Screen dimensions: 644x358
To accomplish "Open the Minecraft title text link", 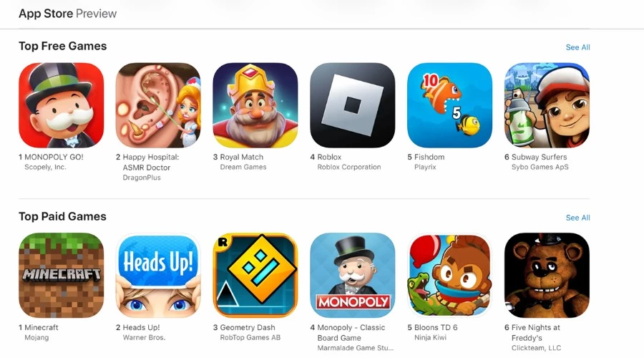I will [x=41, y=328].
